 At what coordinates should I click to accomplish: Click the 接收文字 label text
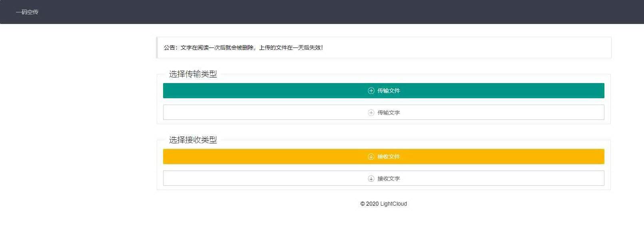click(389, 178)
